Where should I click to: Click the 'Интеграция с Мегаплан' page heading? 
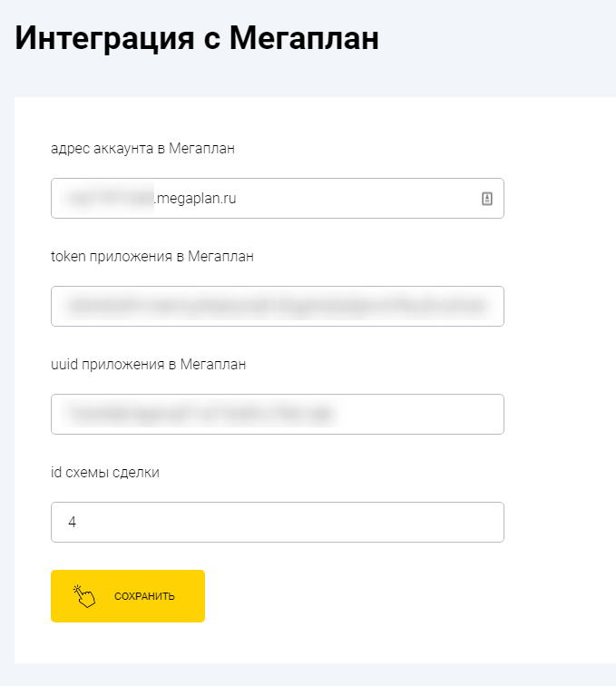197,38
